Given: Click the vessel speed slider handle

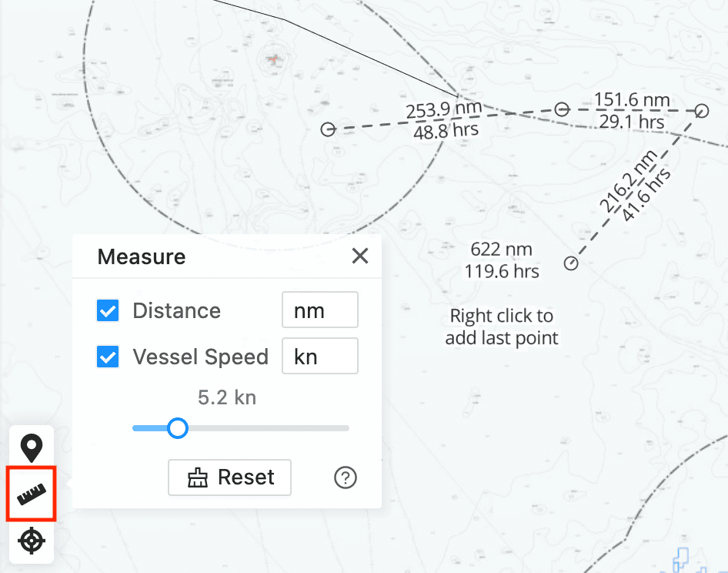Looking at the screenshot, I should [x=177, y=428].
